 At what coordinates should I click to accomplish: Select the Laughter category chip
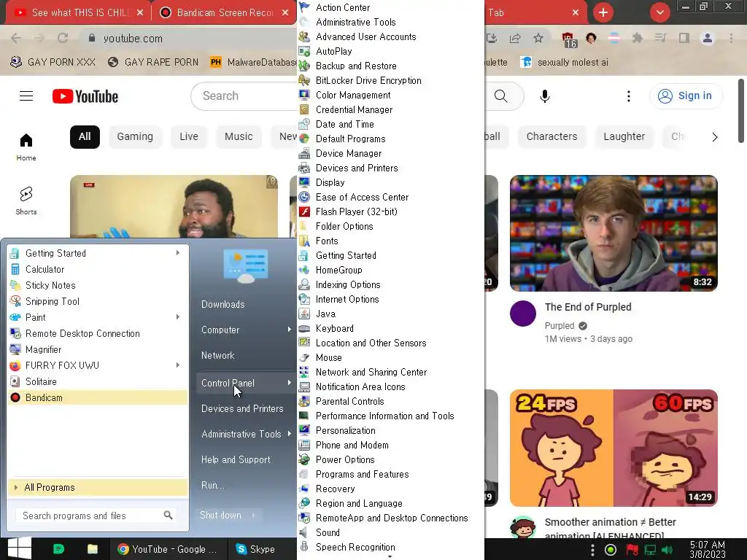click(x=624, y=136)
